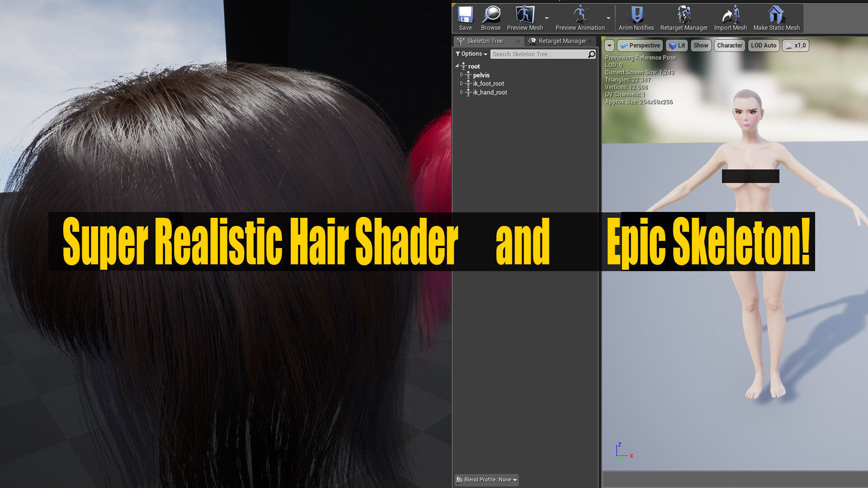The width and height of the screenshot is (868, 488).
Task: Click the Perspective viewport button
Action: coord(640,46)
